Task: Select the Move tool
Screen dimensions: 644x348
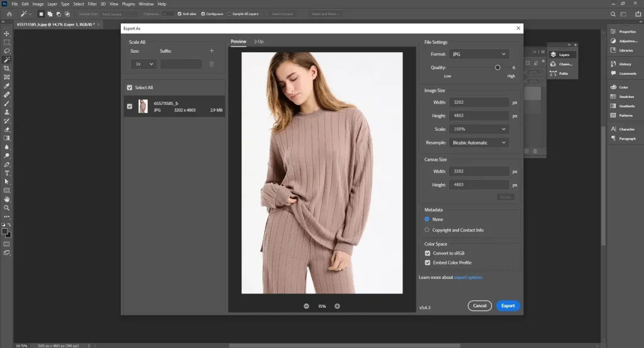Action: pyautogui.click(x=6, y=34)
